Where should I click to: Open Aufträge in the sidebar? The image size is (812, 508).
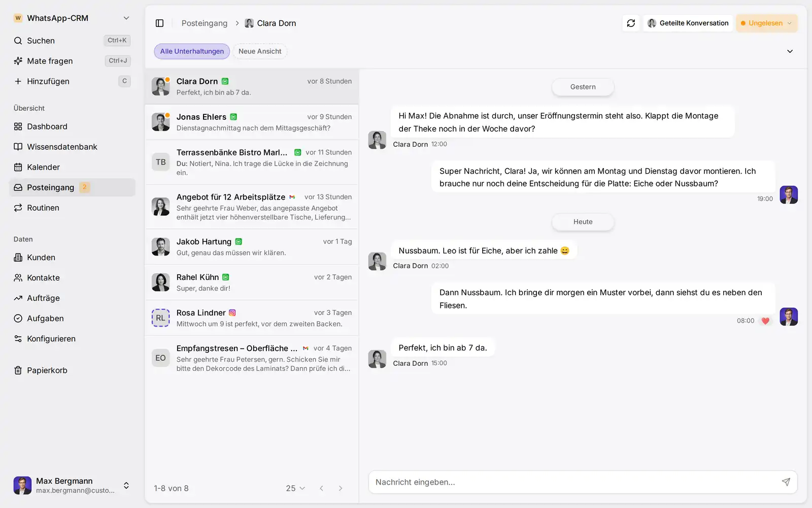(72, 298)
